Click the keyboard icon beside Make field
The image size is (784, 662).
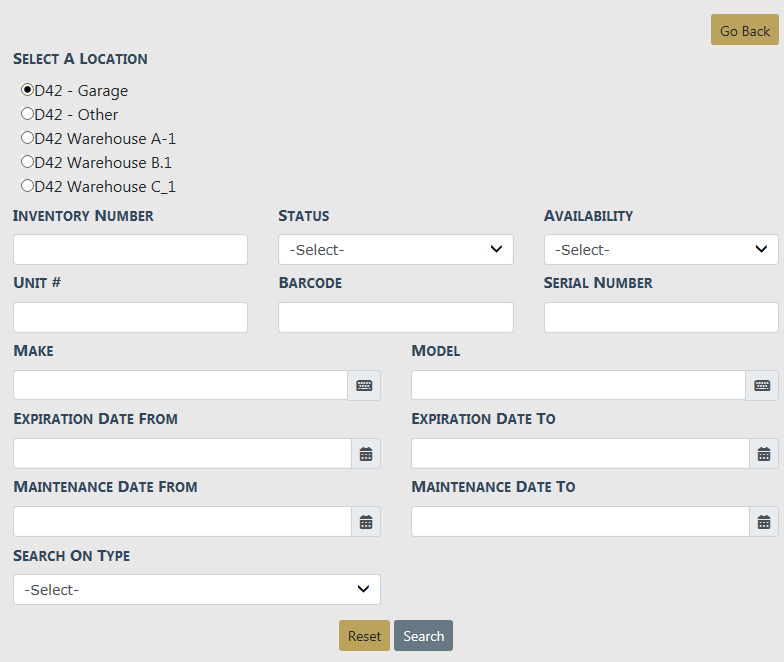pyautogui.click(x=364, y=385)
